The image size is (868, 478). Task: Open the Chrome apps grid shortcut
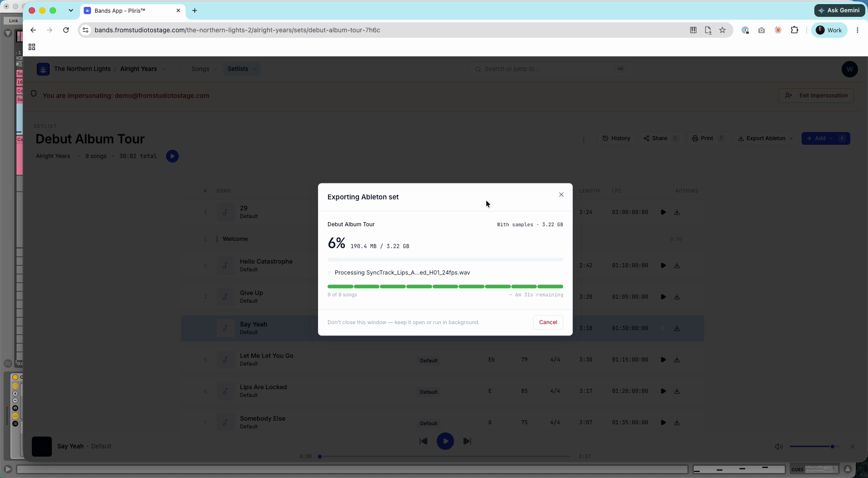(32, 47)
